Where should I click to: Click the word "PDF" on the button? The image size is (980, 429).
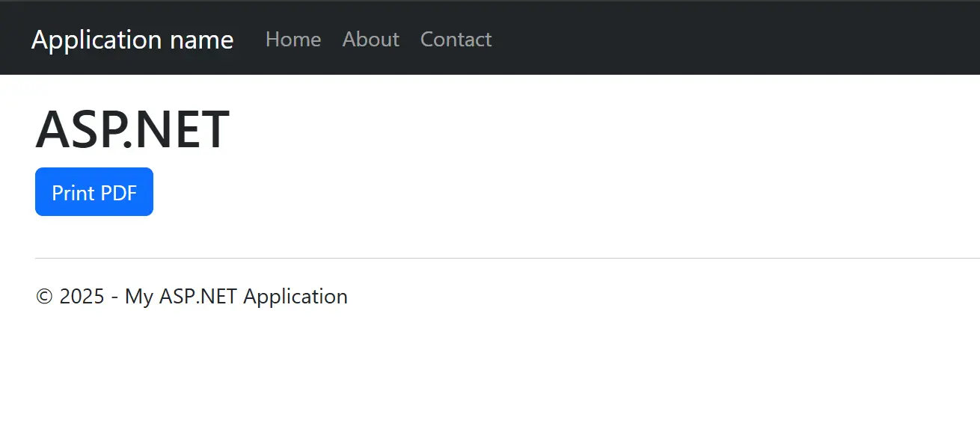[x=118, y=193]
